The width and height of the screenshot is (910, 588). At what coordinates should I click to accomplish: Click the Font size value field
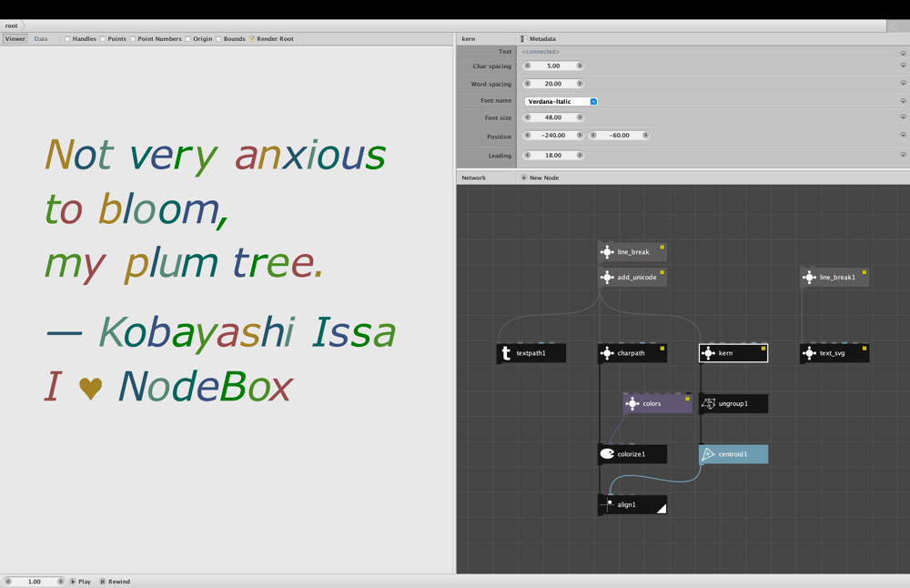553,117
